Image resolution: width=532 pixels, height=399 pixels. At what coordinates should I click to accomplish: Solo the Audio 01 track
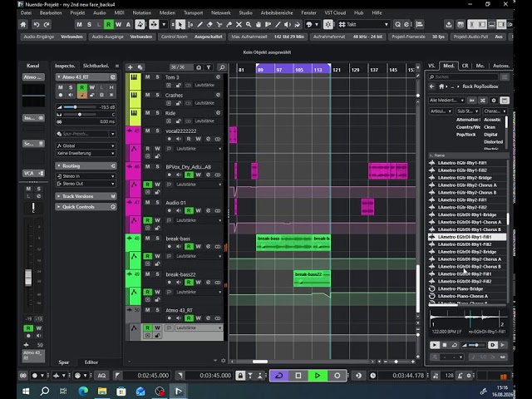tap(157, 202)
